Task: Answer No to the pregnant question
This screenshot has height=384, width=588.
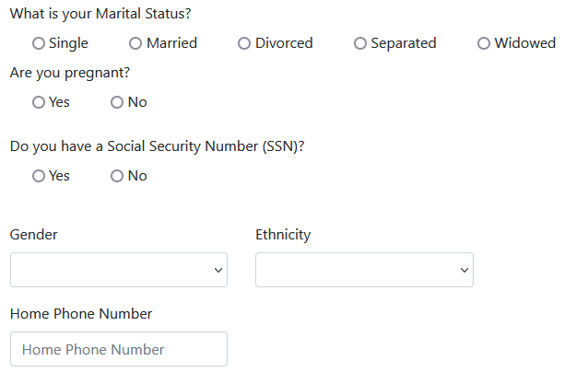Action: (x=117, y=102)
